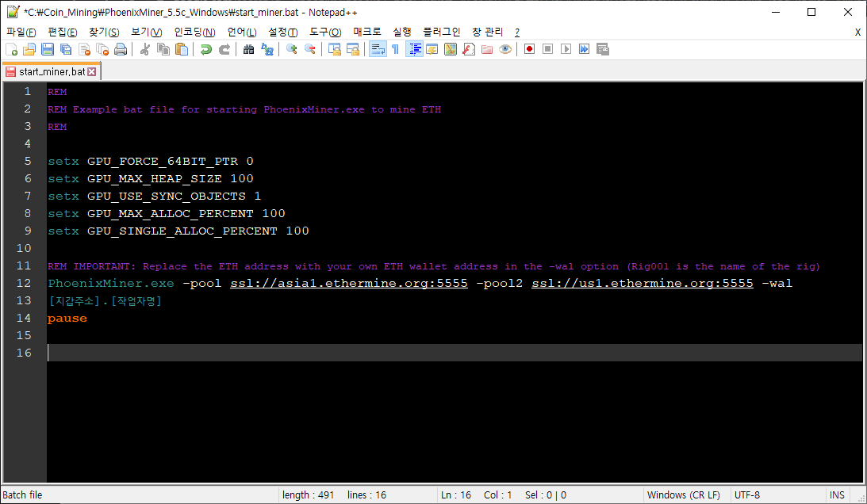Redo the last undone edit

[224, 49]
